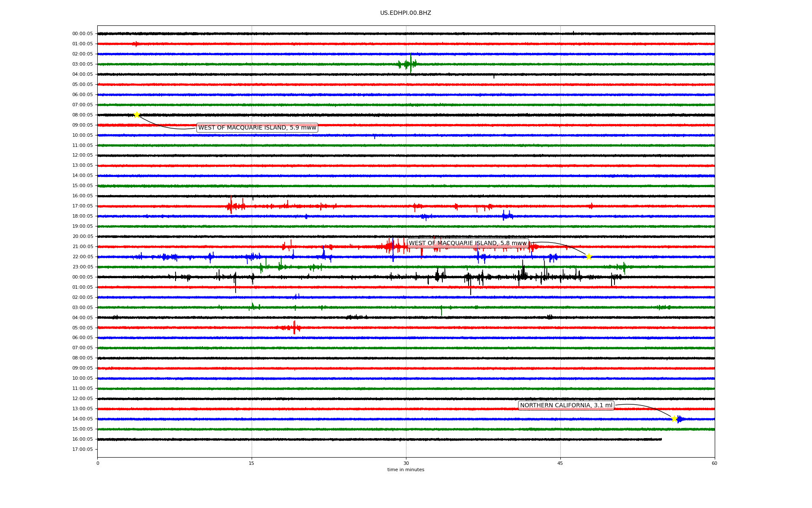This screenshot has width=812, height=508.
Task: Click the first 00:00:05 time label at the top
Action: pos(82,34)
